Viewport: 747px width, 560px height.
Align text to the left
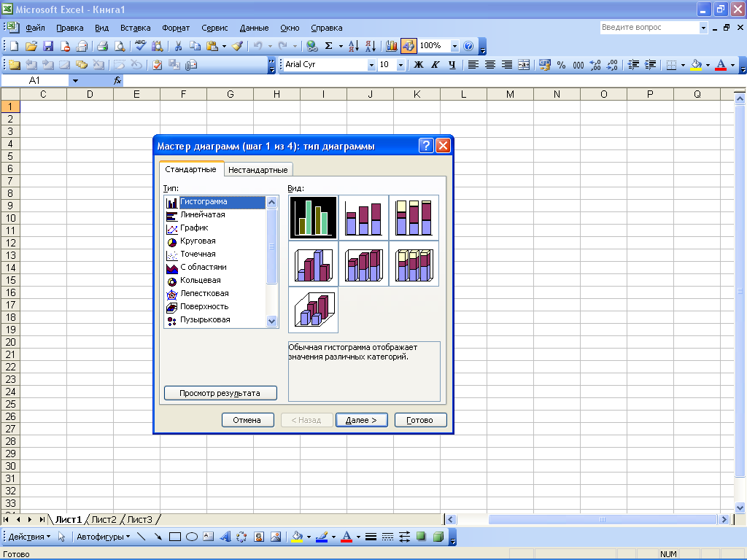pyautogui.click(x=473, y=65)
